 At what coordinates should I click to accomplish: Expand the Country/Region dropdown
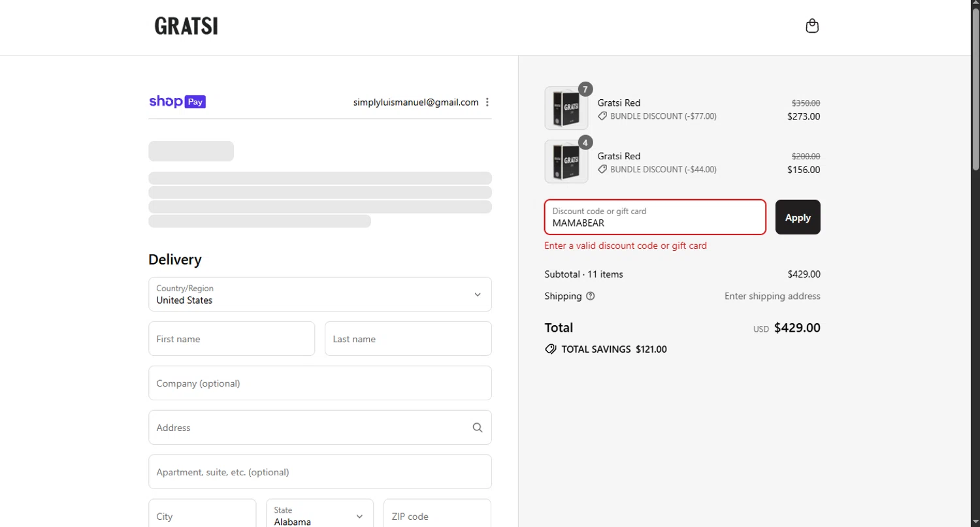pos(320,295)
